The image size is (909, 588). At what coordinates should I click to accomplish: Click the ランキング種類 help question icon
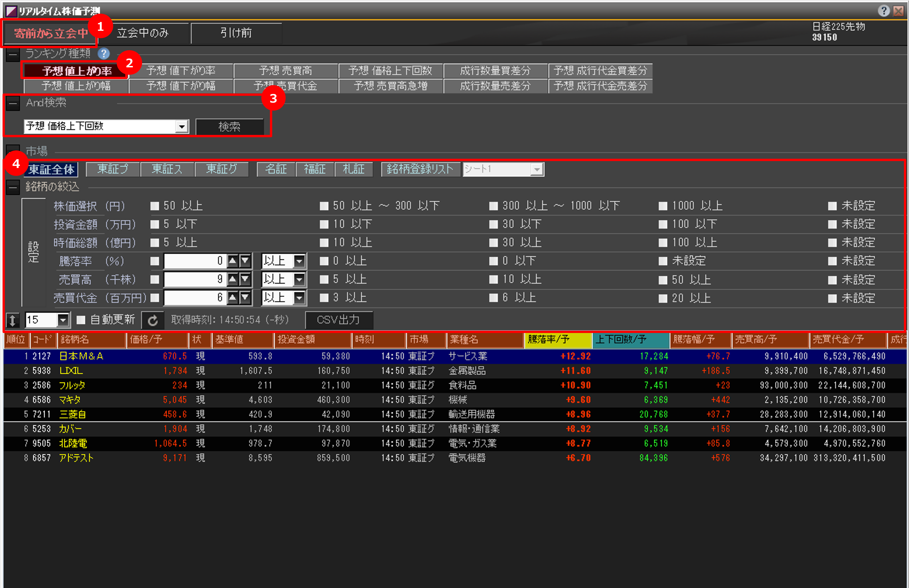point(103,53)
